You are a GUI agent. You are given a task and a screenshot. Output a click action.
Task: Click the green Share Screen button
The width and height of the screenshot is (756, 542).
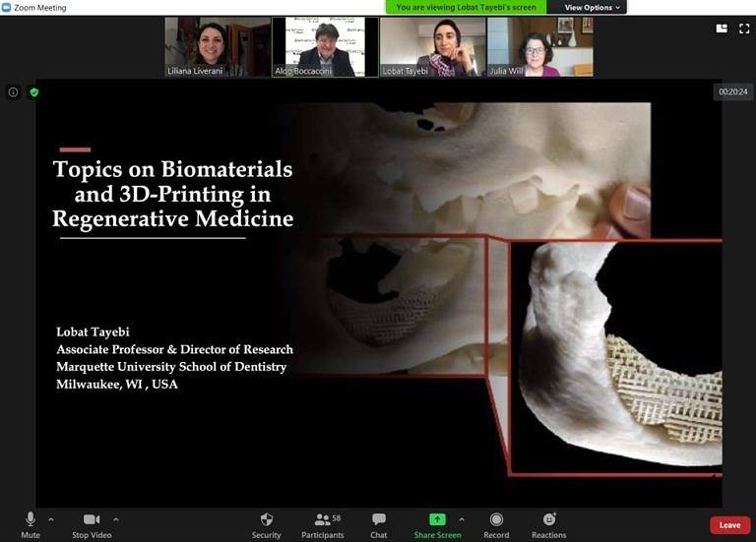[x=437, y=525]
